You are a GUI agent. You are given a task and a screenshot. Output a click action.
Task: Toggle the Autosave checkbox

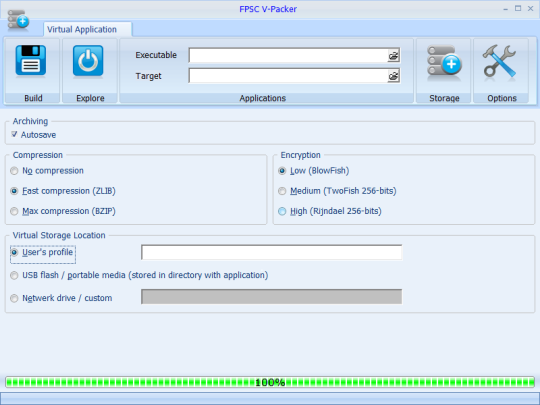[x=14, y=134]
